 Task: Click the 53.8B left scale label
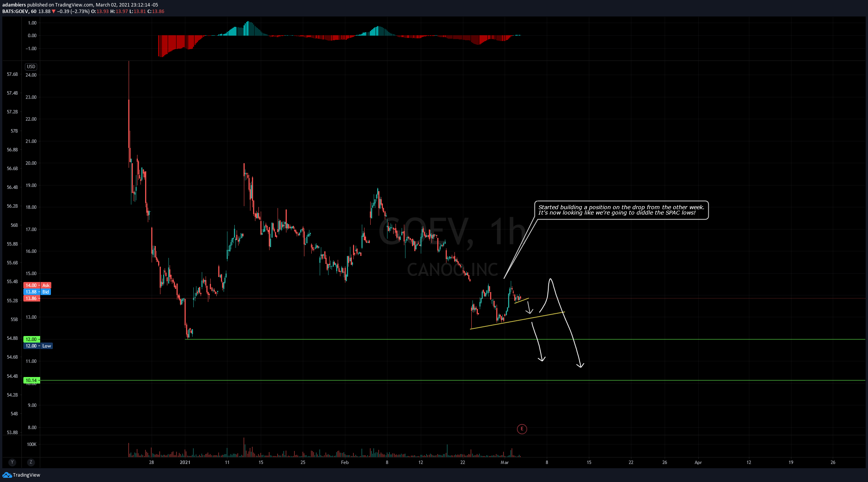[x=12, y=433]
